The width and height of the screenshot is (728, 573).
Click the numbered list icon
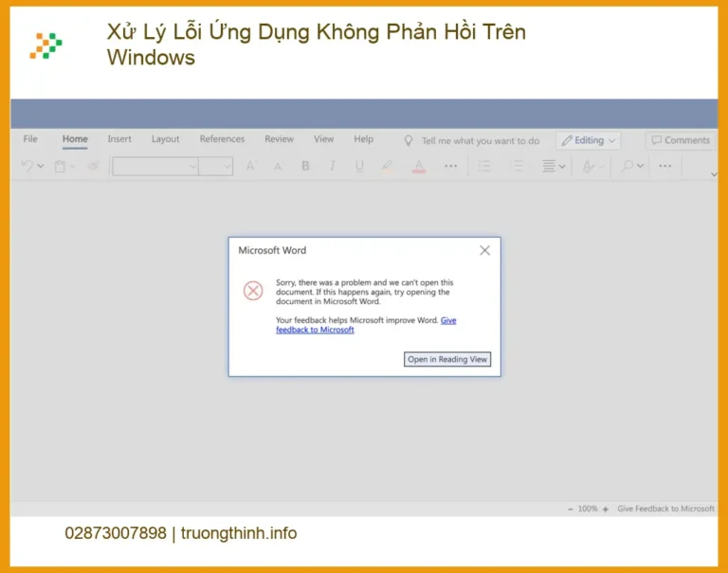pos(517,166)
